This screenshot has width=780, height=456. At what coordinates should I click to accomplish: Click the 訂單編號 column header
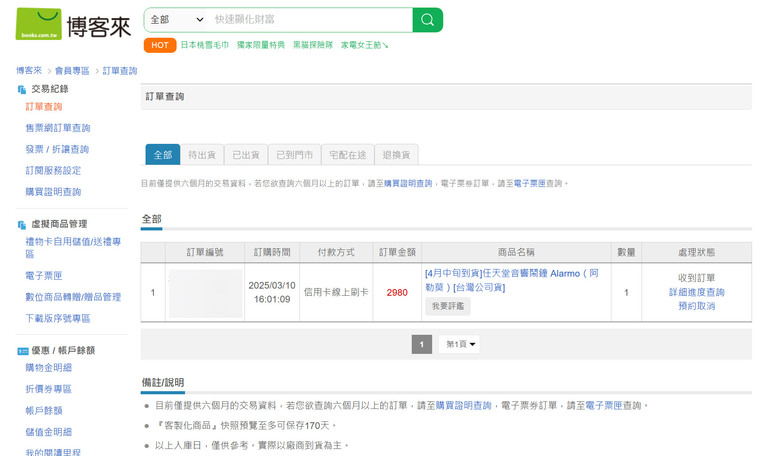point(205,253)
